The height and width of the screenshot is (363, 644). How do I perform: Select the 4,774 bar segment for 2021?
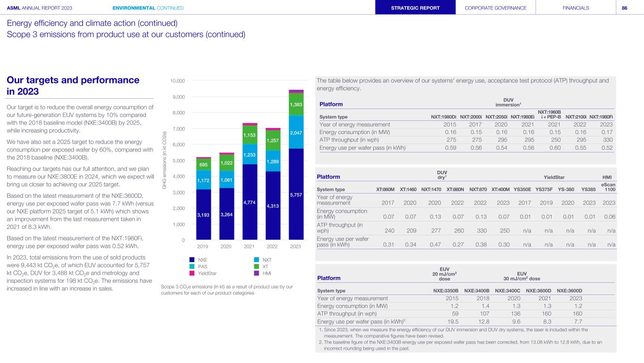click(x=250, y=202)
